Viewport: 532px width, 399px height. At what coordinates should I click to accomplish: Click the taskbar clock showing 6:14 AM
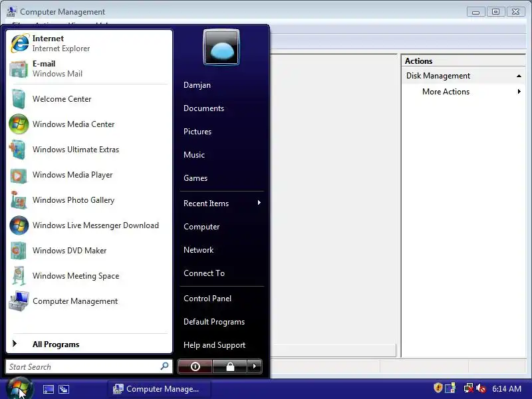pyautogui.click(x=507, y=389)
